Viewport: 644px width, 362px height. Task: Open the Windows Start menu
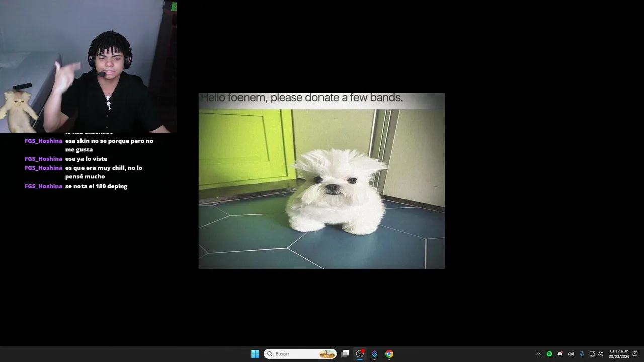click(x=255, y=354)
